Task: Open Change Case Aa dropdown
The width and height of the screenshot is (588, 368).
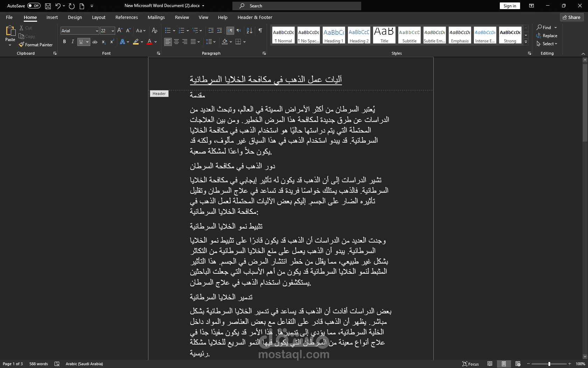Action: coord(141,31)
